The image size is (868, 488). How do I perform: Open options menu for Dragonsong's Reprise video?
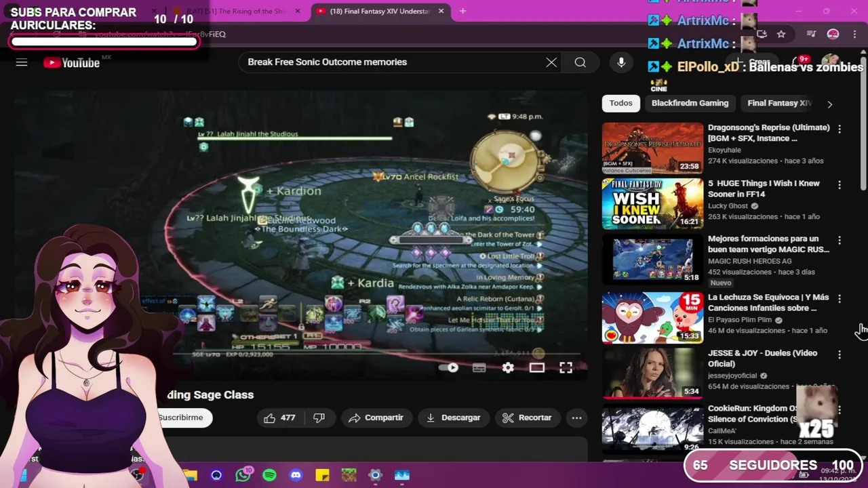click(x=840, y=129)
